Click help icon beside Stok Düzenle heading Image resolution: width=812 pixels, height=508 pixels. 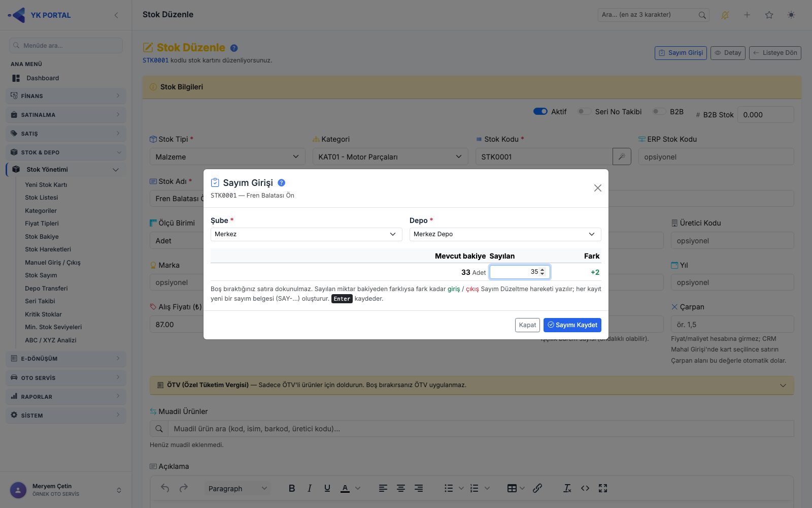[234, 48]
